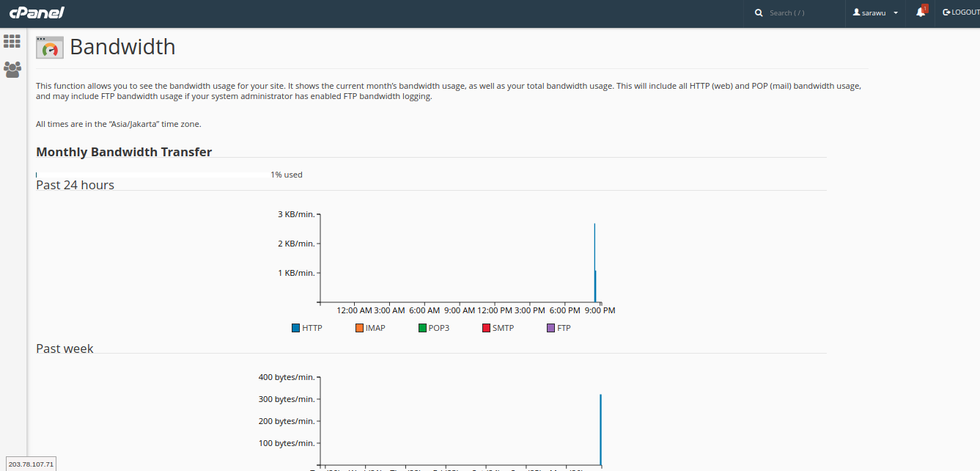Click the user profile icon beside sarawu
The width and height of the screenshot is (980, 471).
856,12
